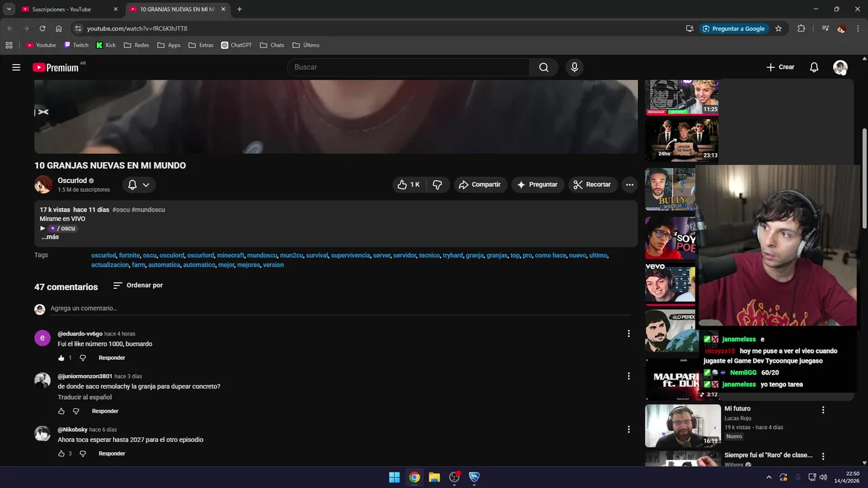868x488 pixels.
Task: Open more video actions (three dots)
Action: (x=629, y=184)
